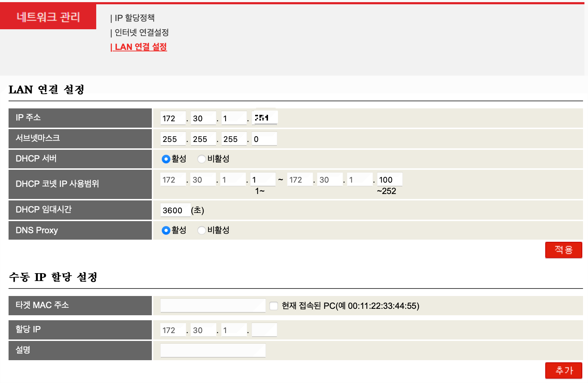Click the 적용 apply button
The width and height of the screenshot is (588, 383).
click(564, 250)
